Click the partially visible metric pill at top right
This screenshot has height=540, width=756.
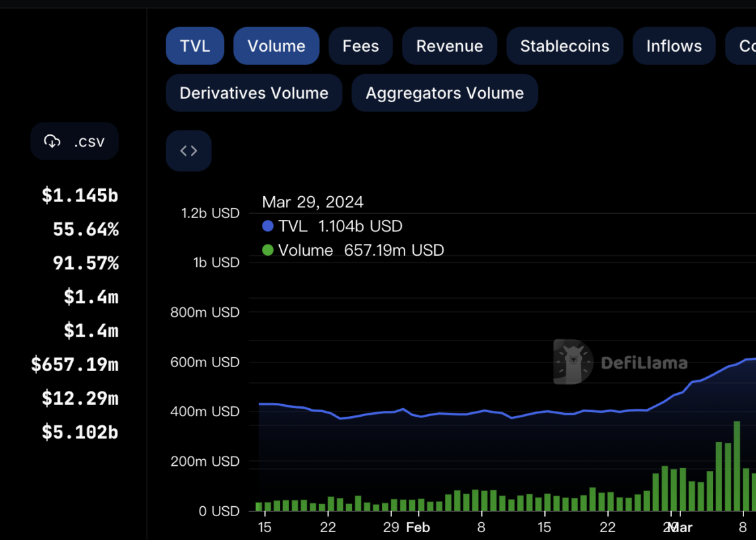746,46
